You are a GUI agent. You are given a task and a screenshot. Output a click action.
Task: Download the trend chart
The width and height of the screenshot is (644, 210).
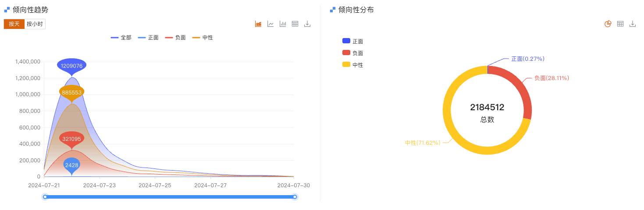click(x=307, y=24)
